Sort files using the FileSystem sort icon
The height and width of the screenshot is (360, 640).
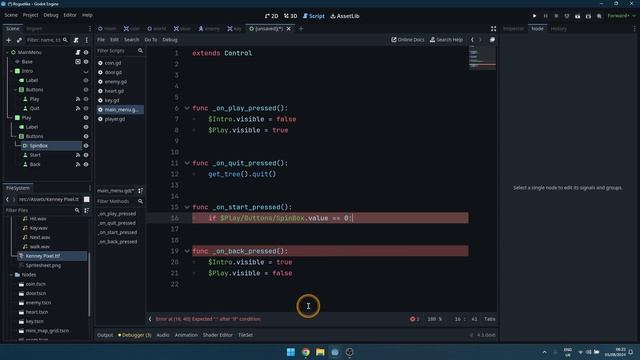coord(87,210)
